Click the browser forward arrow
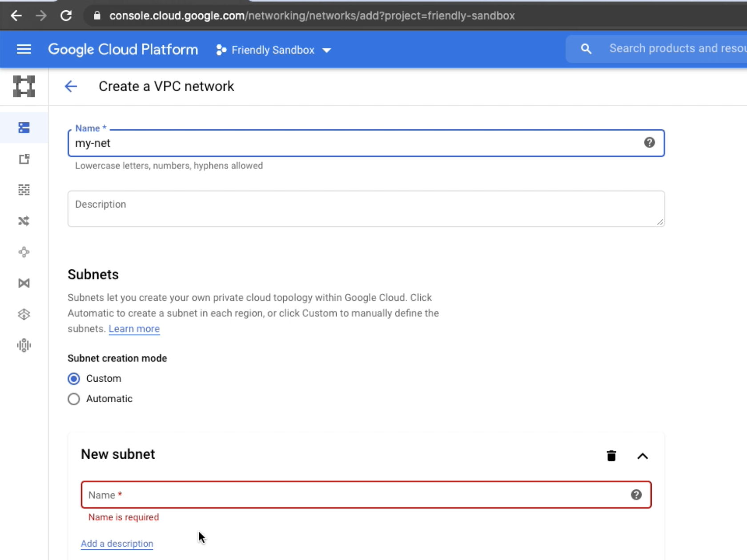747x560 pixels. click(41, 16)
